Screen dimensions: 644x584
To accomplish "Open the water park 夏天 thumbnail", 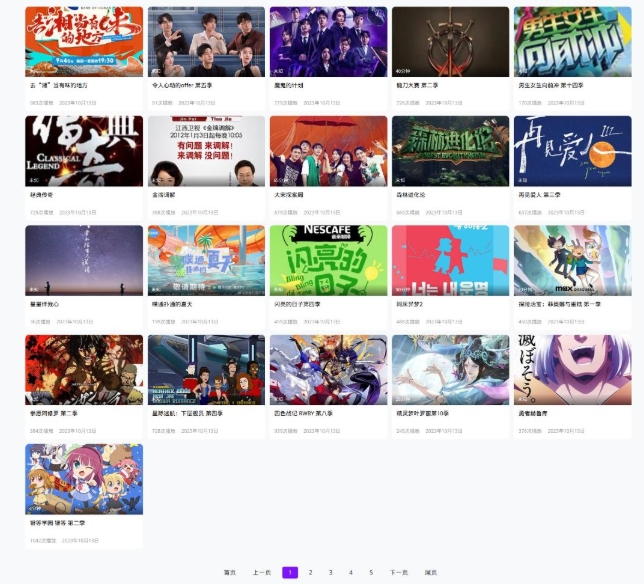I will click(x=206, y=260).
